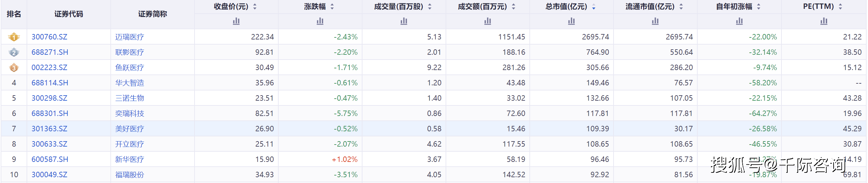The width and height of the screenshot is (868, 183).
Task: Select year-to-date -64.27% cell
Action: tap(739, 113)
